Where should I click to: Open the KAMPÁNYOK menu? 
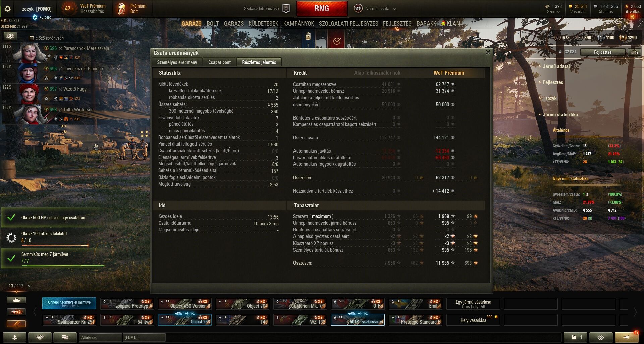(299, 23)
